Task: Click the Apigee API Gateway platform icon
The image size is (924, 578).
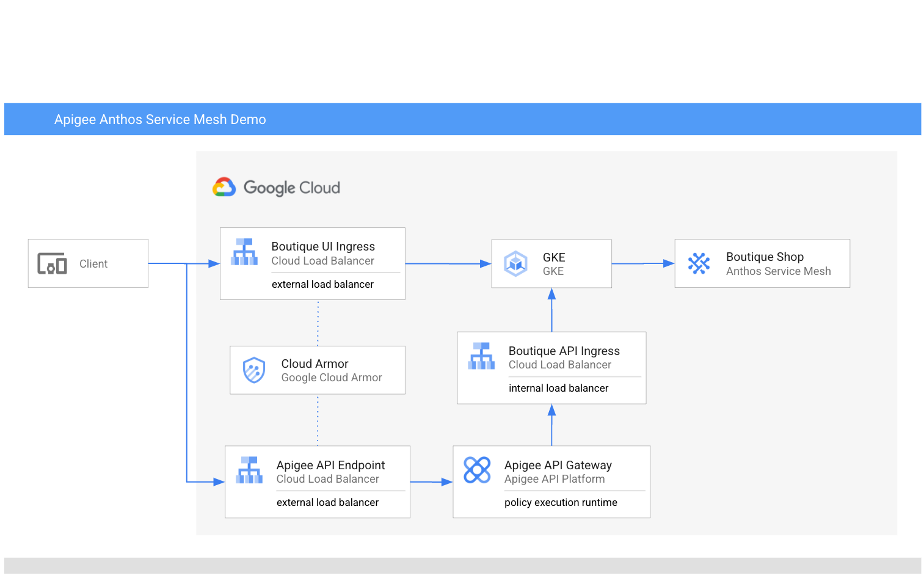Action: (477, 470)
